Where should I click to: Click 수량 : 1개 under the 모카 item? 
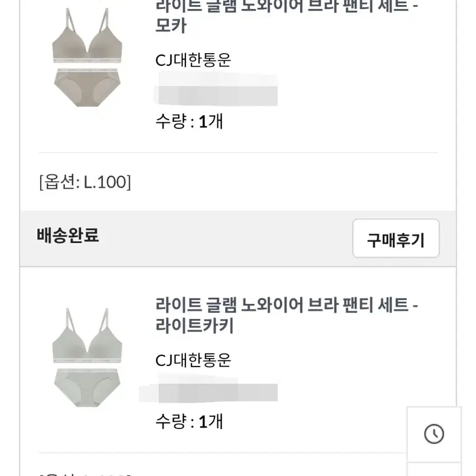(x=189, y=121)
